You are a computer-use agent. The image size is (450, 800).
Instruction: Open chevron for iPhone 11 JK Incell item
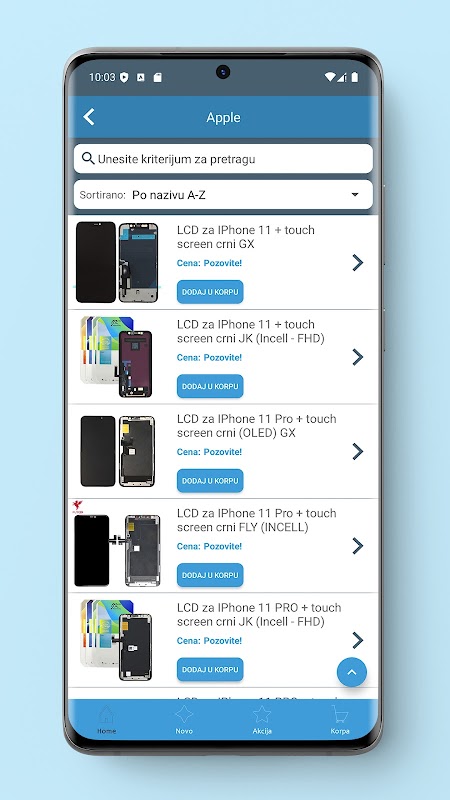pos(358,357)
